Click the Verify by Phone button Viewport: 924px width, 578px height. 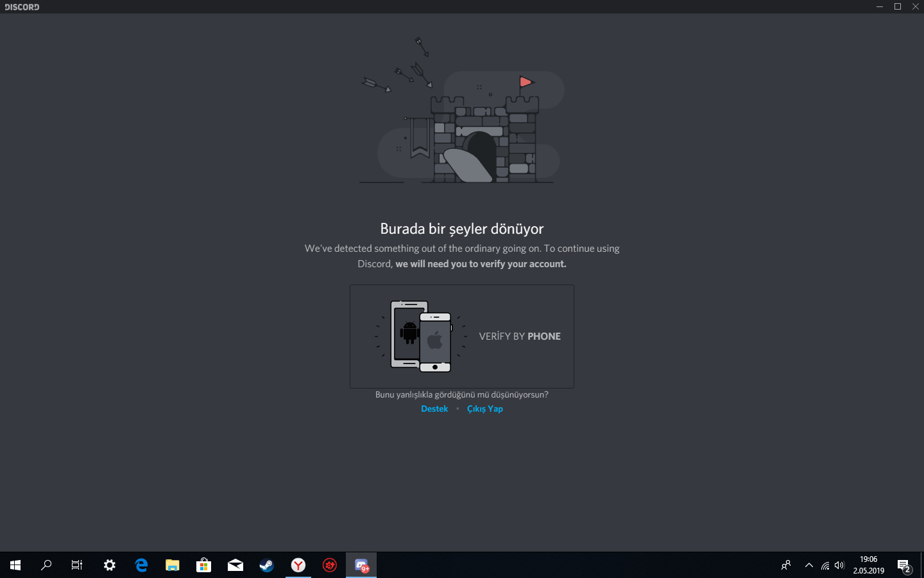point(462,337)
